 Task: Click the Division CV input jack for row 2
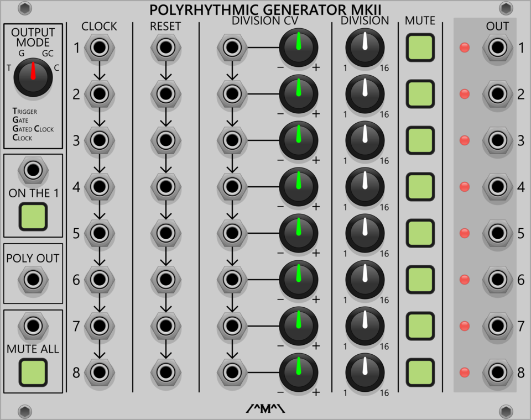pyautogui.click(x=232, y=94)
